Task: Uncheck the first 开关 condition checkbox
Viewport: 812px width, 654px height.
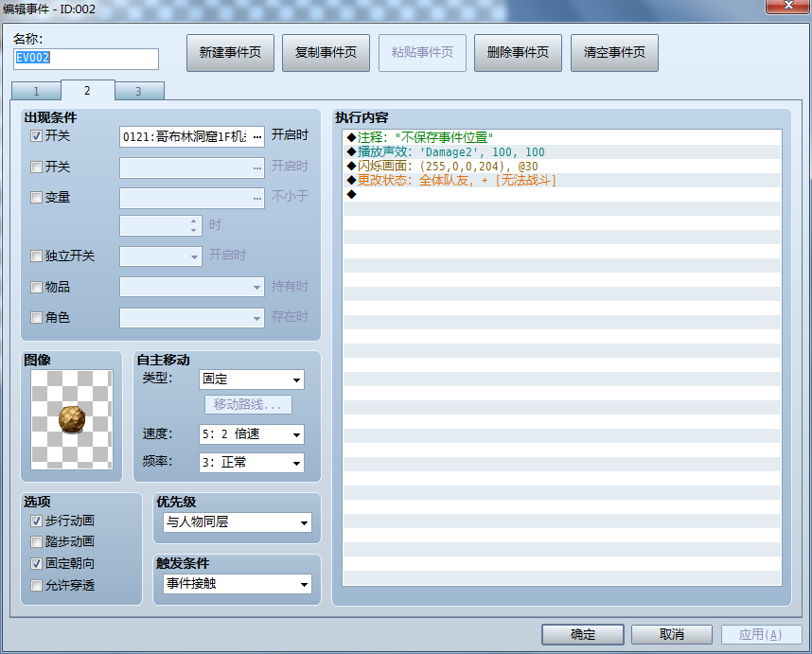Action: (36, 136)
